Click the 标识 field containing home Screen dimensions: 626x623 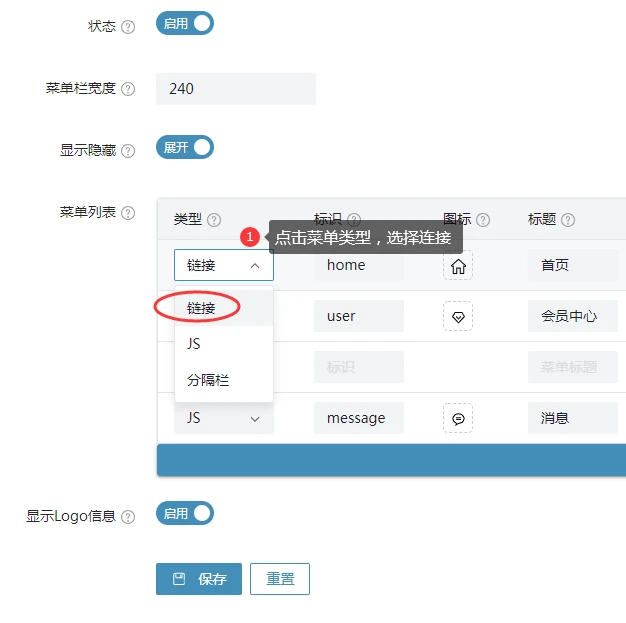coord(359,265)
